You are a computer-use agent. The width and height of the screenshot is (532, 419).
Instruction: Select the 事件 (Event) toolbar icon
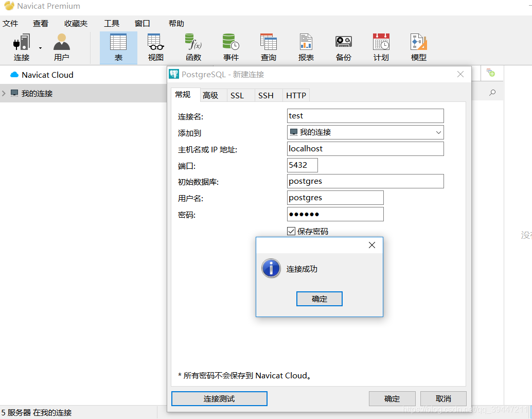[231, 47]
